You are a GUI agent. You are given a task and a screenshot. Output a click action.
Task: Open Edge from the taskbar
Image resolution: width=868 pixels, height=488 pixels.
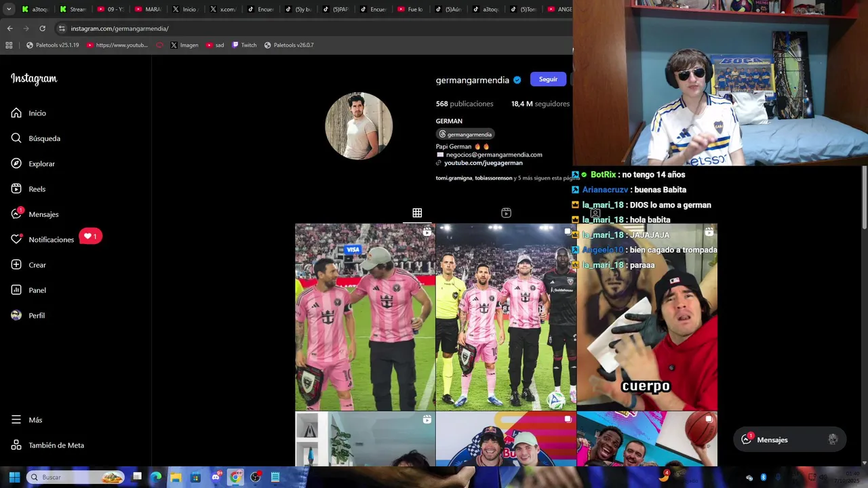156,477
